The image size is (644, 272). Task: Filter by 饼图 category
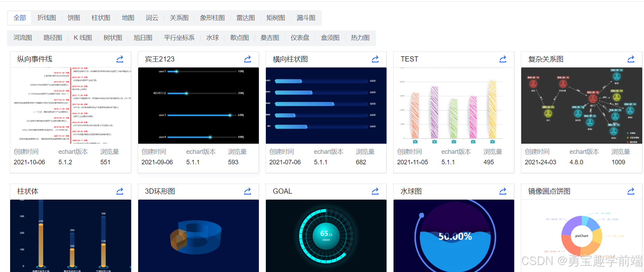[74, 18]
